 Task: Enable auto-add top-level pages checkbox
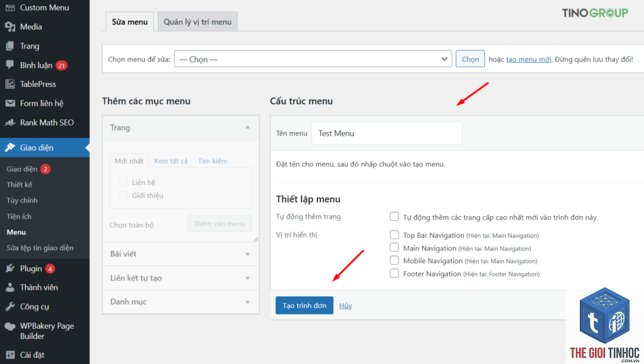tap(394, 216)
